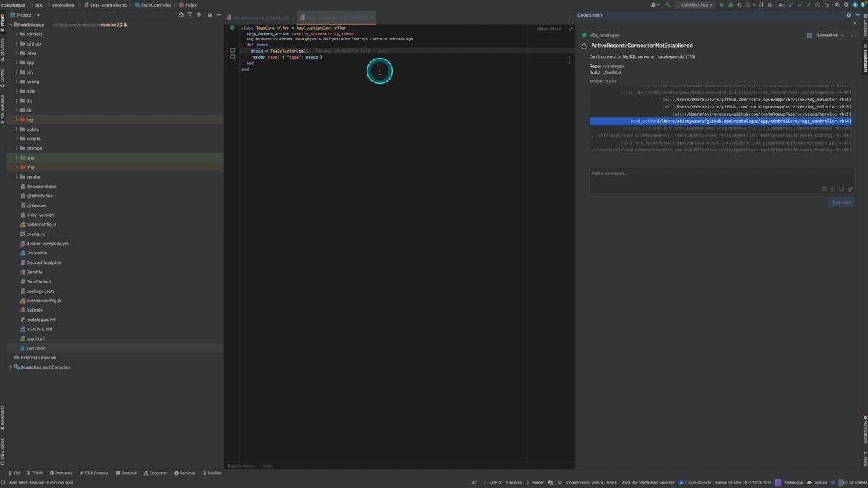The width and height of the screenshot is (868, 488).
Task: Click Reader Mode label in the editor
Action: [549, 29]
